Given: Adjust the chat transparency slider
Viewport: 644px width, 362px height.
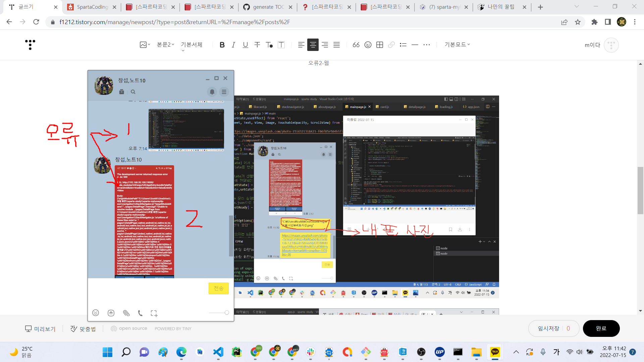Looking at the screenshot, I should [219, 312].
